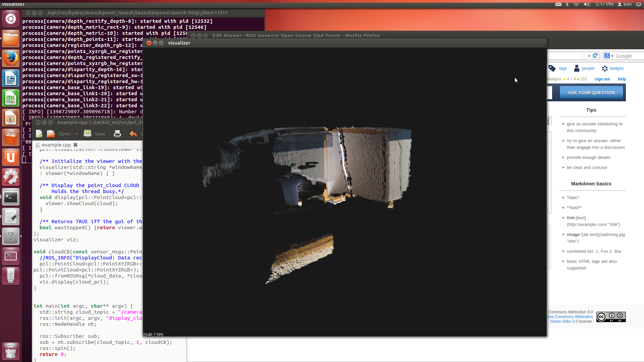Open the Workspace Switcher in the launcher
The width and height of the screenshot is (644, 362).
(x=11, y=256)
